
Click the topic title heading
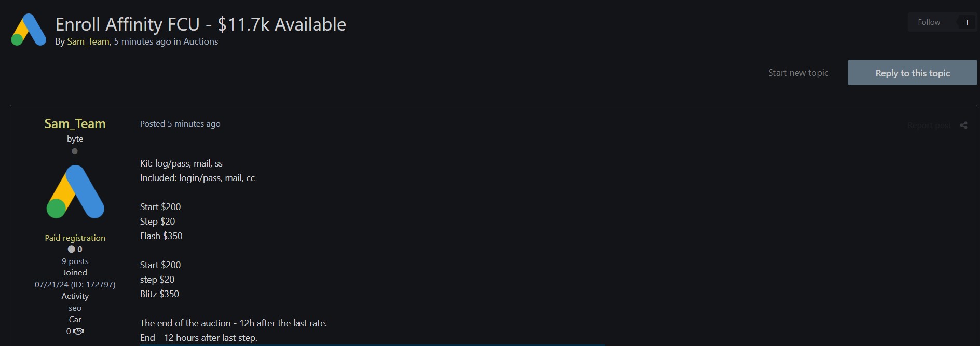(x=200, y=24)
